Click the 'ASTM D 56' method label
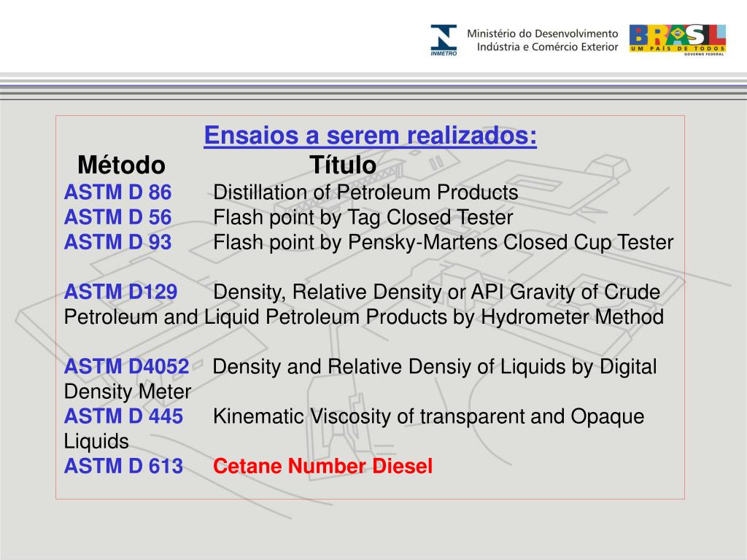Viewport: 747px width, 560px height. click(x=117, y=217)
